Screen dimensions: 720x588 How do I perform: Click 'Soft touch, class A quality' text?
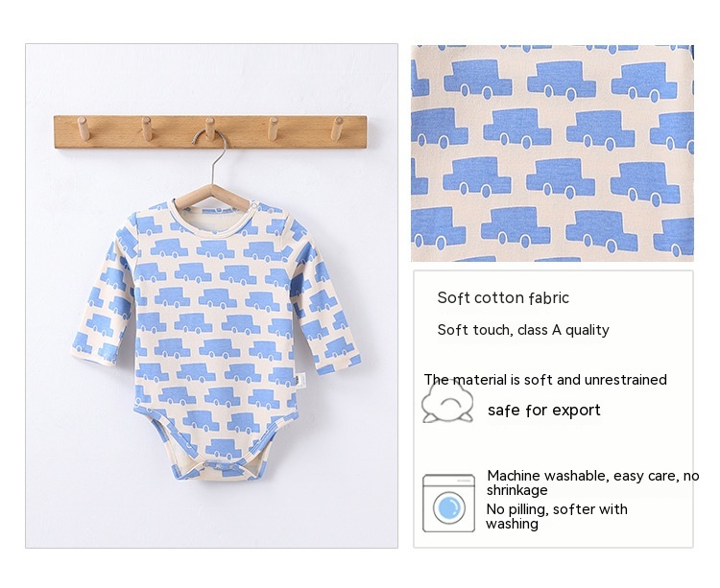[523, 330]
